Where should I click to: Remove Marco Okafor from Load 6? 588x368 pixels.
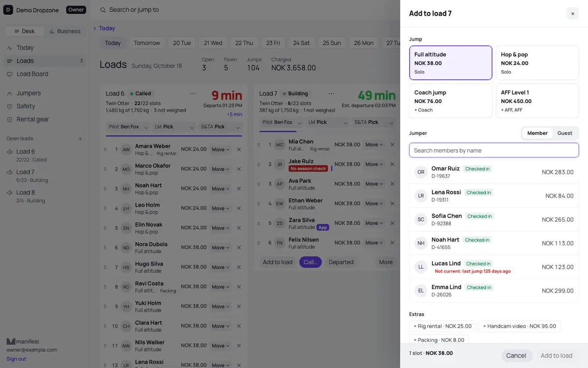[x=239, y=169]
